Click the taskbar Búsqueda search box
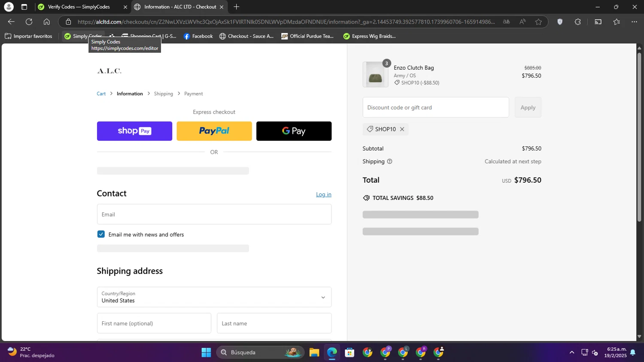The image size is (644, 362). [260, 353]
